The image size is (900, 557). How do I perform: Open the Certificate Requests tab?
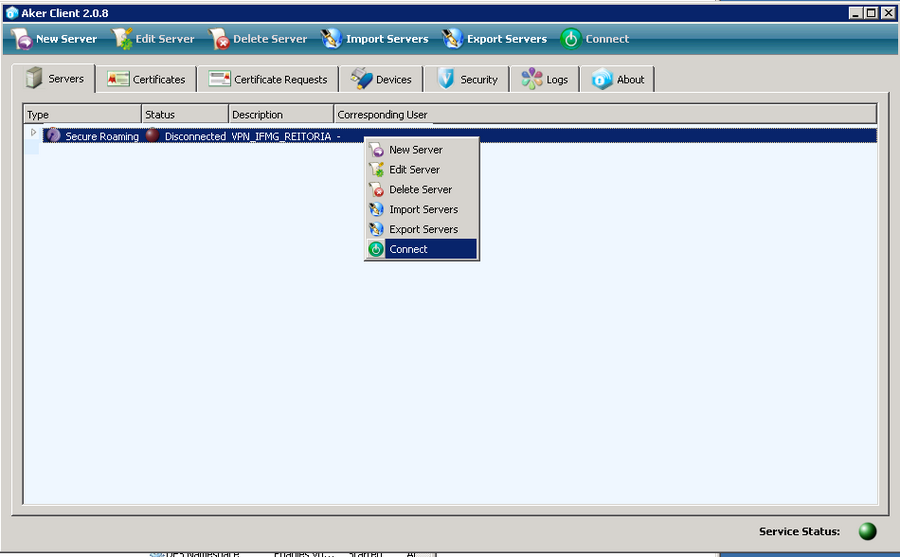coord(268,80)
